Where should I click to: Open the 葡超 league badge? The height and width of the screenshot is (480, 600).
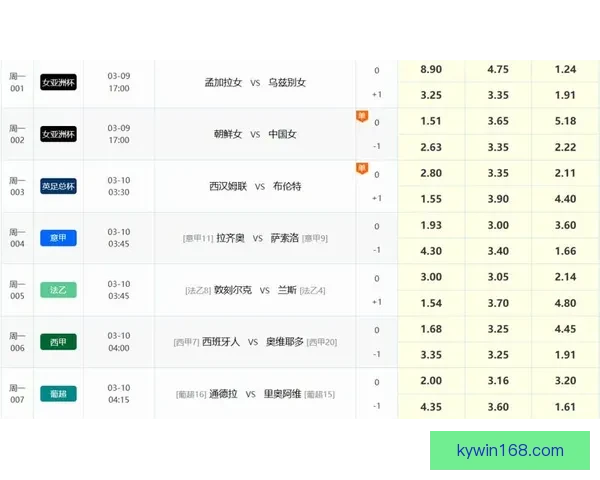58,394
